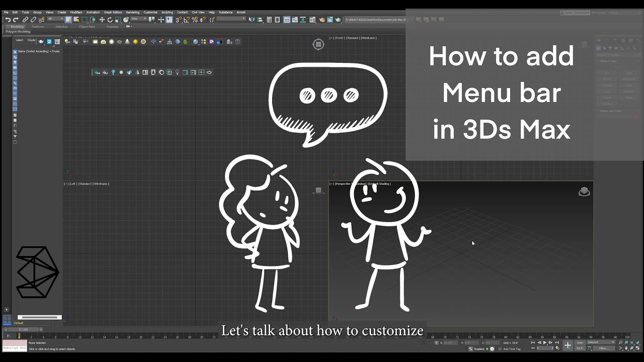Image resolution: width=644 pixels, height=362 pixels.
Task: Select the Select and Link tool
Action: point(25,20)
